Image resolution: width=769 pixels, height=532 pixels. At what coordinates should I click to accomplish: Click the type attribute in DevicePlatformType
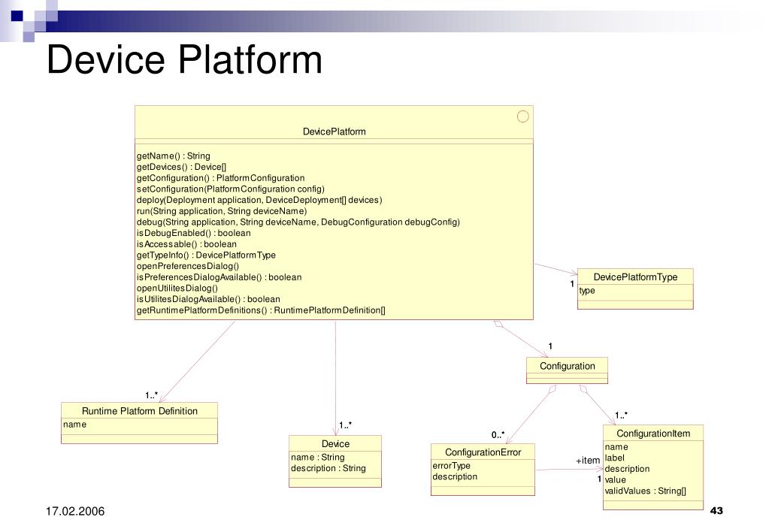(x=587, y=290)
